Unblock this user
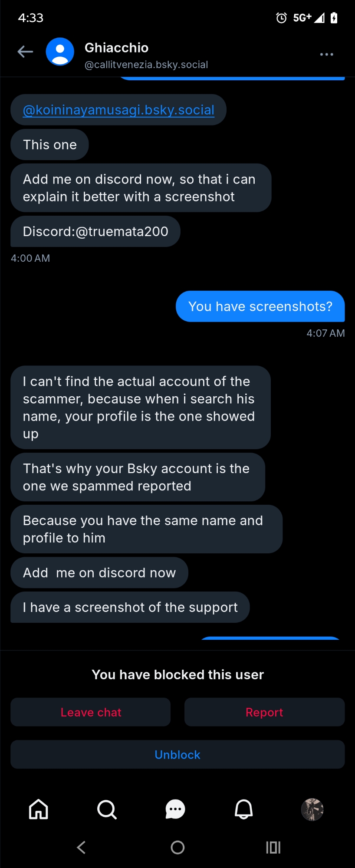Viewport: 355px width, 868px height. [x=177, y=755]
